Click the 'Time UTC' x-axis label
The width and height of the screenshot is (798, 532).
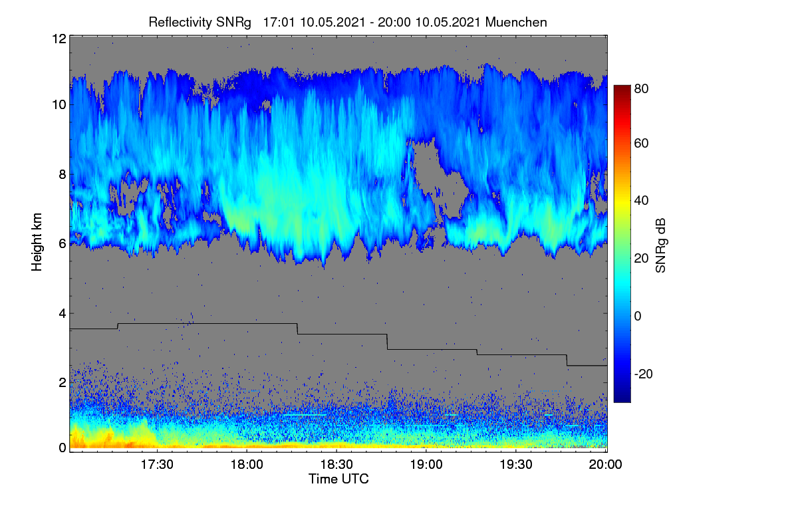pyautogui.click(x=338, y=479)
